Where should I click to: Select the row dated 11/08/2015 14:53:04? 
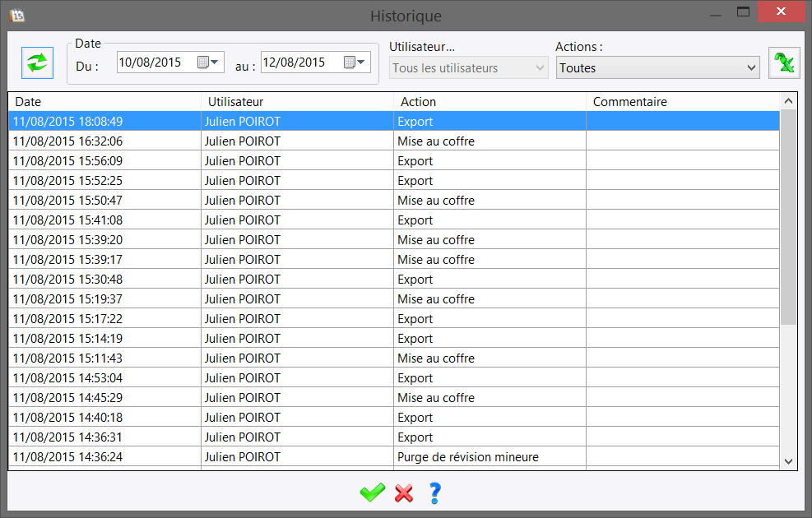click(x=394, y=377)
